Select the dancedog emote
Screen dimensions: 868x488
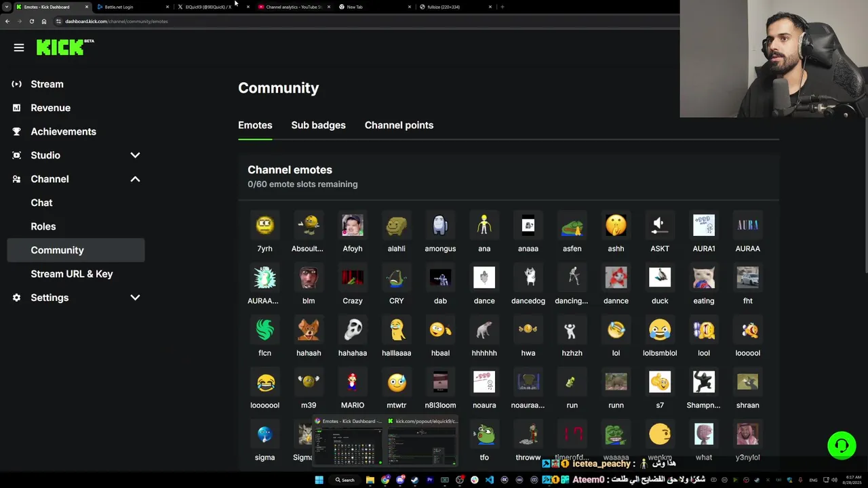coord(528,277)
